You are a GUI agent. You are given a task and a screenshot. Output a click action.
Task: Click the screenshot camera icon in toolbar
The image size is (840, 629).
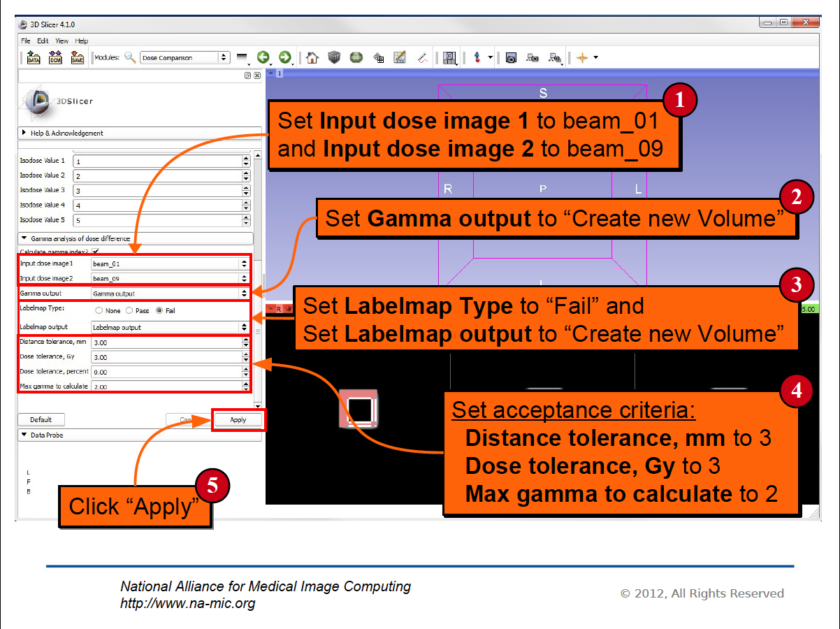tap(511, 58)
